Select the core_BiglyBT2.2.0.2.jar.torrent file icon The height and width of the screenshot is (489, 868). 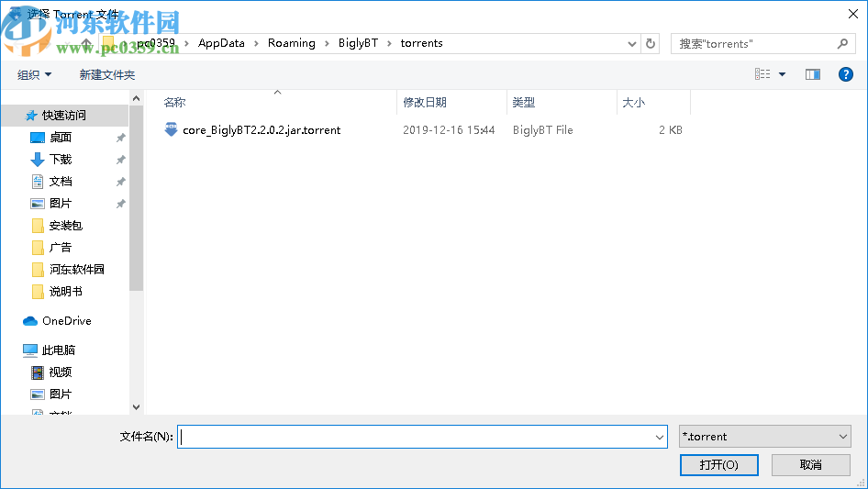pyautogui.click(x=171, y=129)
